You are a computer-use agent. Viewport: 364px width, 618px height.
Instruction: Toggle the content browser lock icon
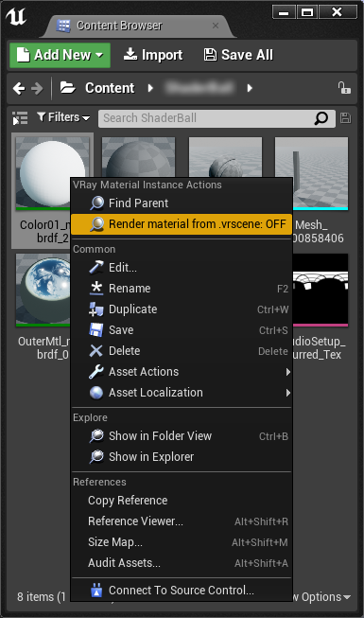[x=344, y=87]
